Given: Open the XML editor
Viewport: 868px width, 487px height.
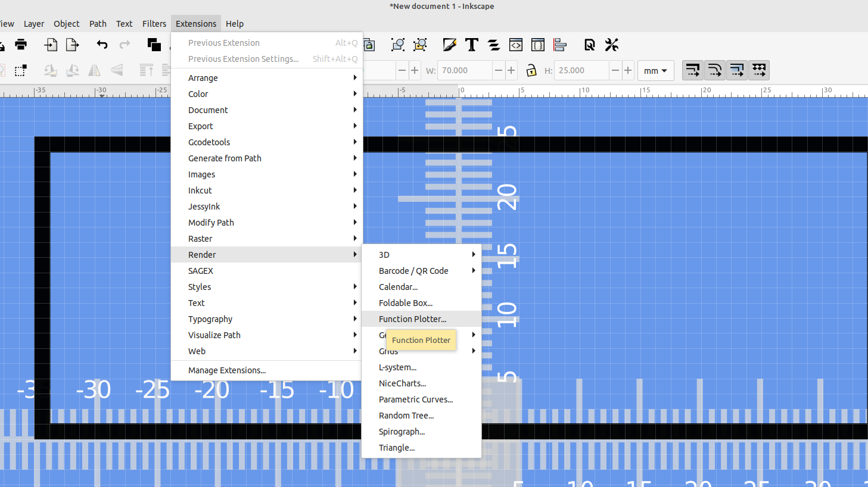Looking at the screenshot, I should tap(516, 45).
